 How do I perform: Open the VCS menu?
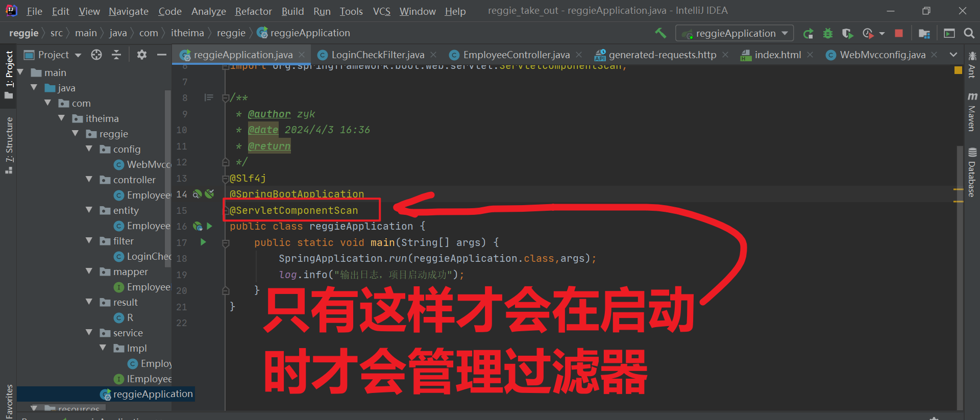click(x=381, y=11)
